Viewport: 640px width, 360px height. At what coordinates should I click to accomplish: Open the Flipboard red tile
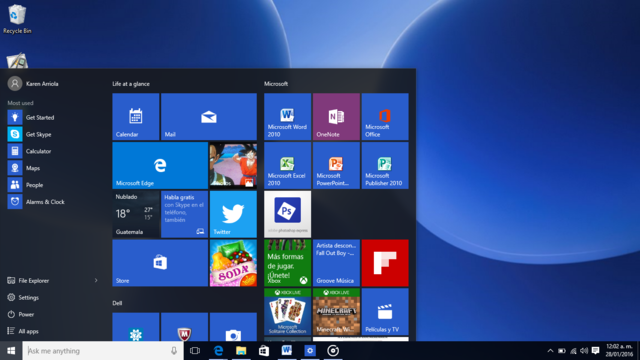pos(385,263)
